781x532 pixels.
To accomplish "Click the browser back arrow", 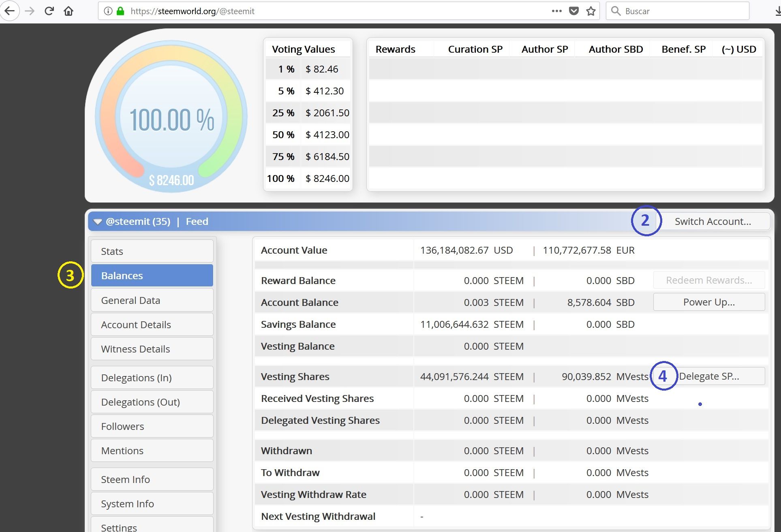I will click(x=10, y=11).
